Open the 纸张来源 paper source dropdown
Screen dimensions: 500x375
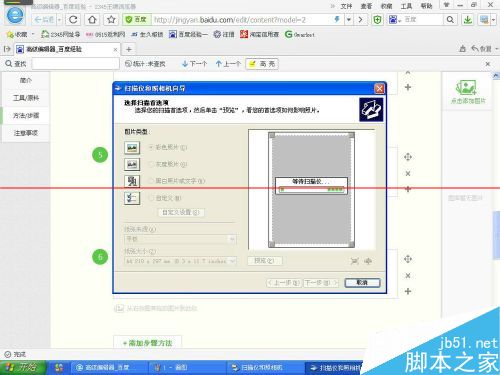click(180, 239)
